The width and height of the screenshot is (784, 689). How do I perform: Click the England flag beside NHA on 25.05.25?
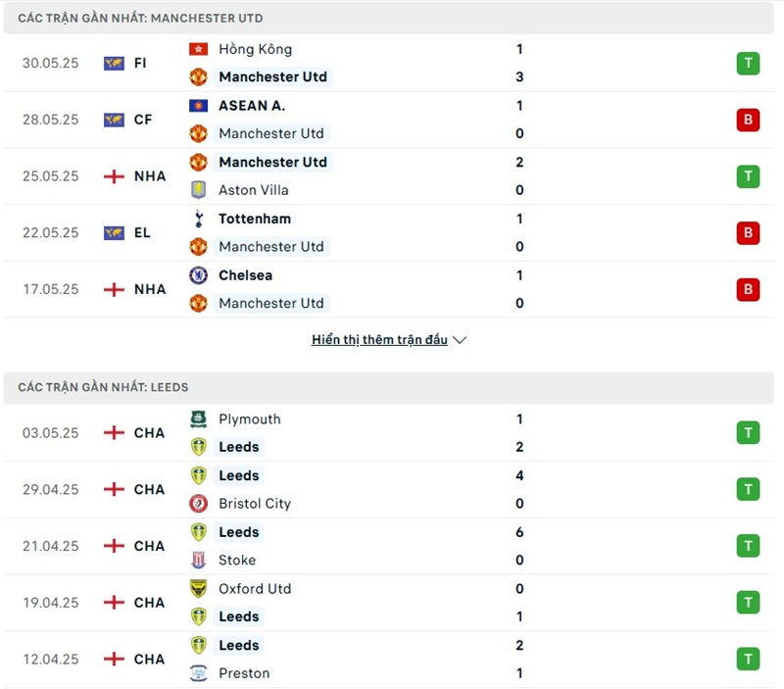click(x=114, y=176)
